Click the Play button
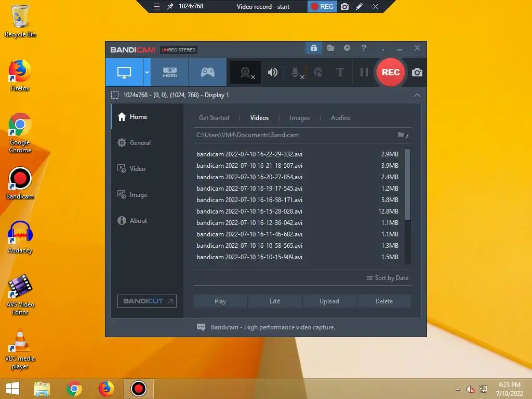 tap(220, 301)
